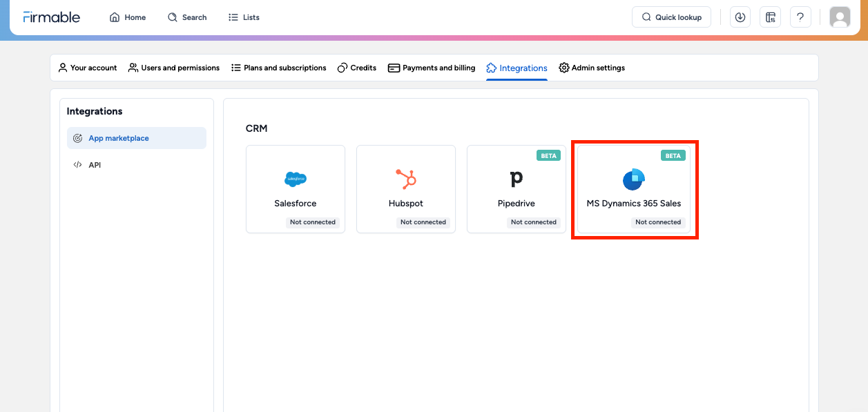Switch to Payments and billing tab
The width and height of the screenshot is (868, 412).
[x=432, y=68]
